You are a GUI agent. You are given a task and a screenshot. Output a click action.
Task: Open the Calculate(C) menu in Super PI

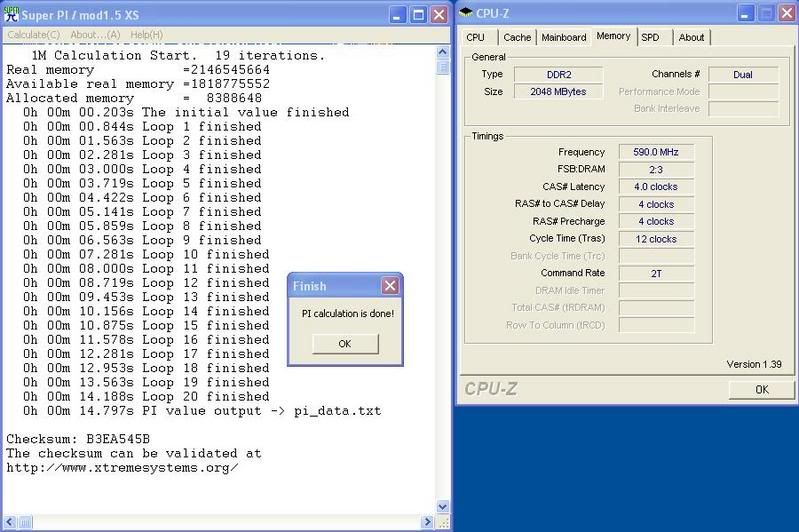(34, 35)
